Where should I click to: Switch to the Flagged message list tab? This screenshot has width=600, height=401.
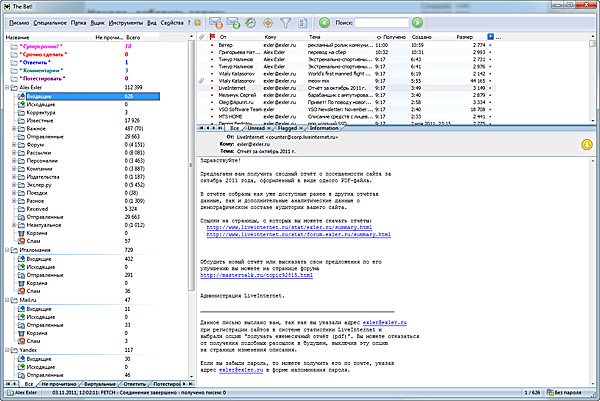[289, 129]
